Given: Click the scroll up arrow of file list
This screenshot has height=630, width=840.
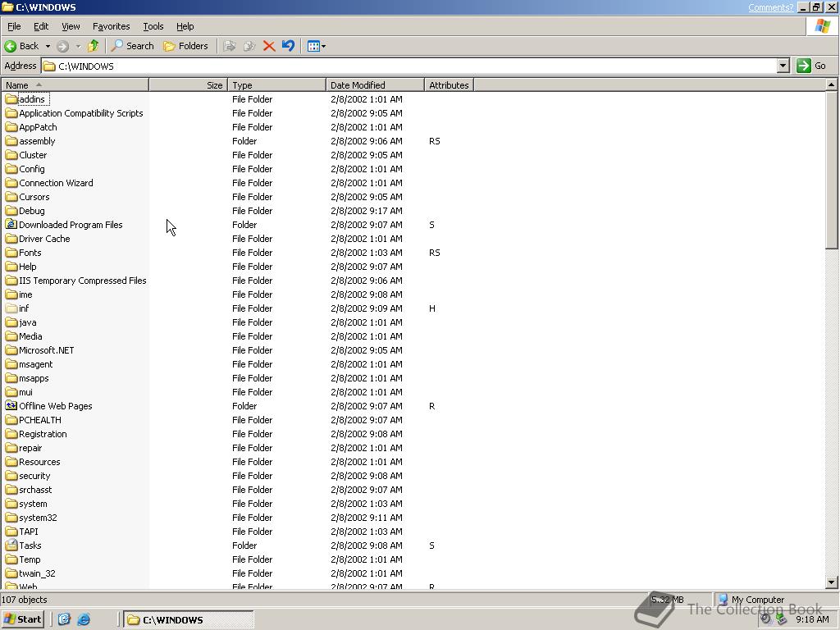Looking at the screenshot, I should 832,84.
